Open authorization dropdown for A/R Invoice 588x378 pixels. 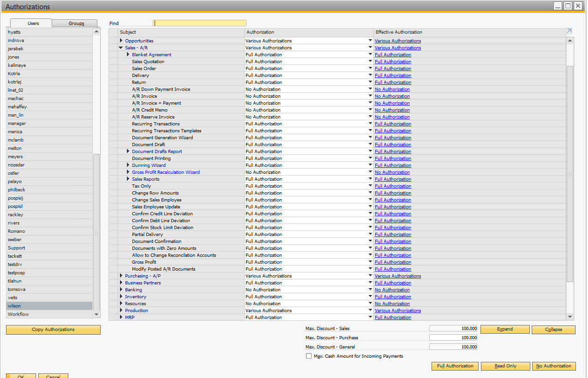[x=370, y=96]
